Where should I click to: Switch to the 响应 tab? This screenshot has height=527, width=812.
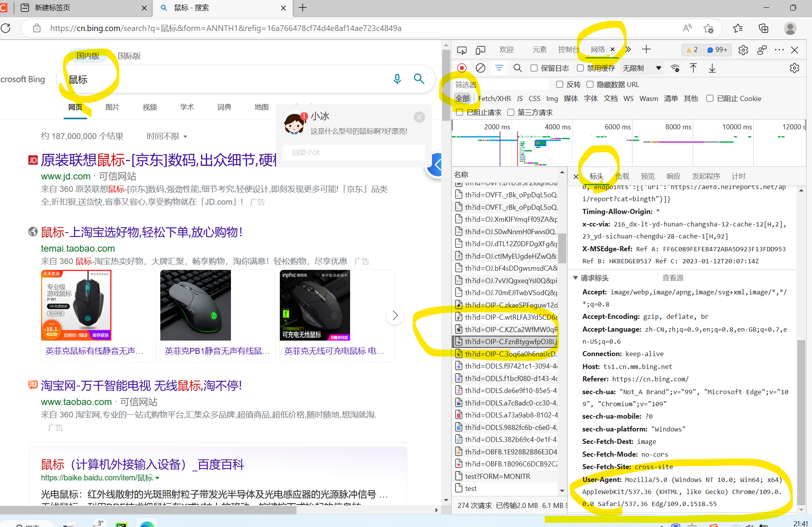tap(673, 176)
